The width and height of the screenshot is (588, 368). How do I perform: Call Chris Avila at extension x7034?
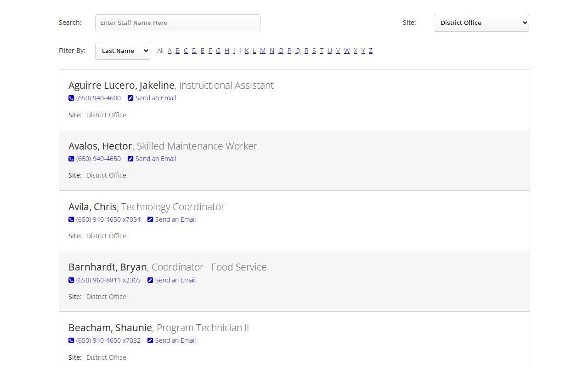108,219
